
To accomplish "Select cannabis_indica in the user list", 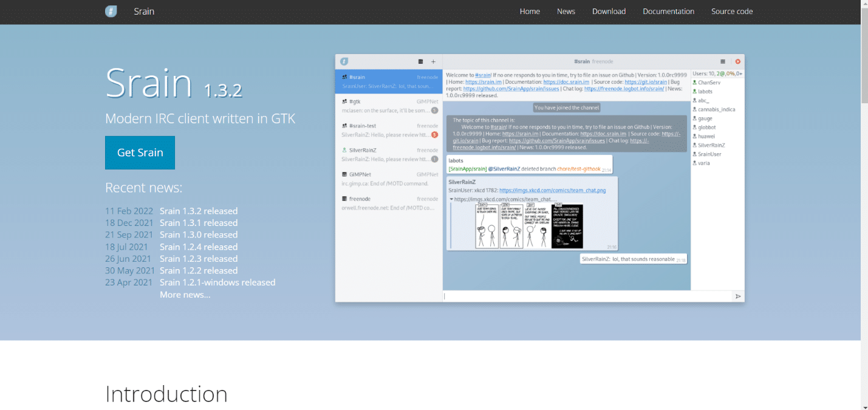I will [717, 109].
